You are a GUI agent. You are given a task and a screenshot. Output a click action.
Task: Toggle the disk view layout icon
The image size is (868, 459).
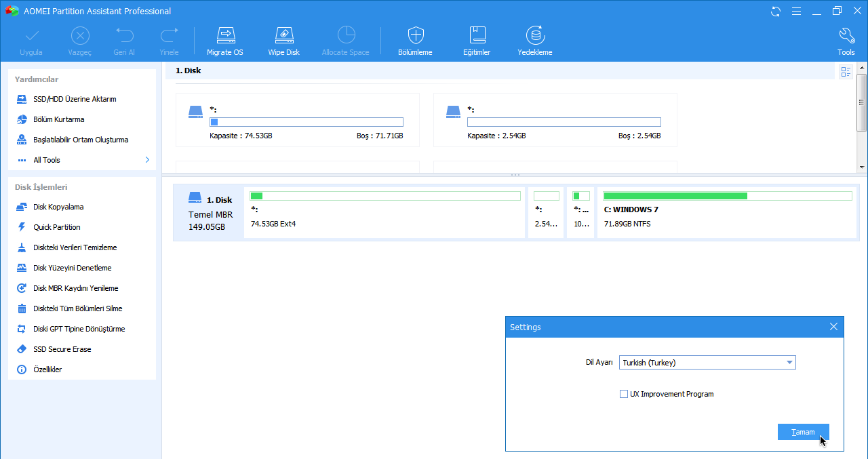click(x=846, y=72)
